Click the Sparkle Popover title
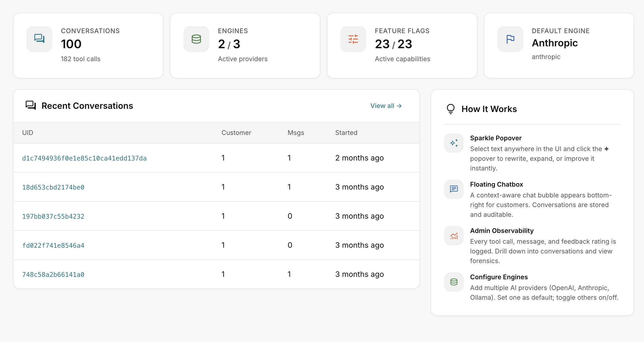The image size is (644, 342). (496, 138)
